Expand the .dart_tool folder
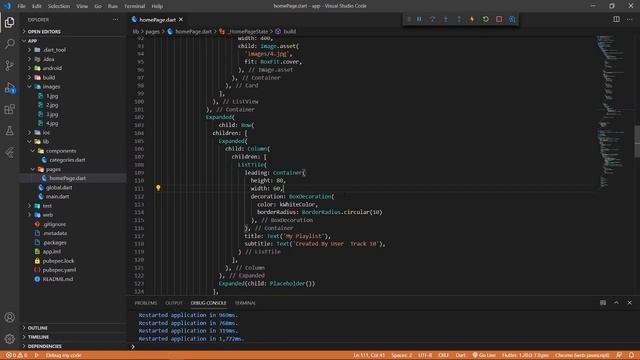The image size is (640, 360). [x=54, y=50]
